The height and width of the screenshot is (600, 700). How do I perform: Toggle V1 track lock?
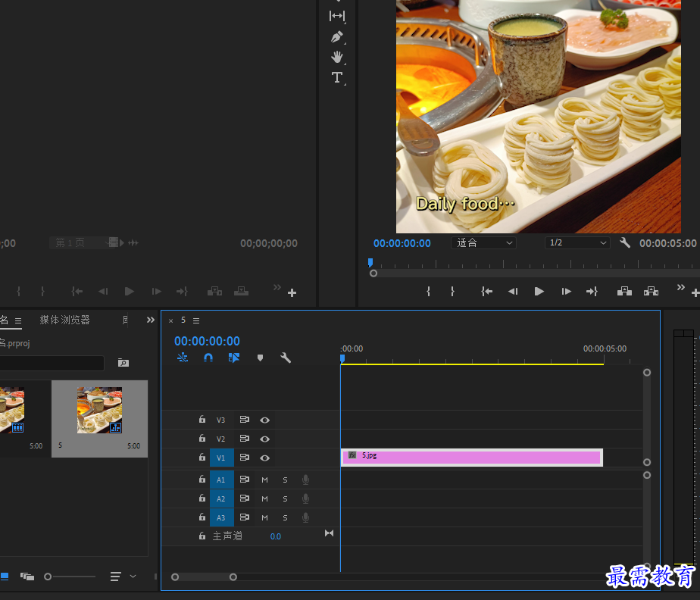click(x=202, y=457)
